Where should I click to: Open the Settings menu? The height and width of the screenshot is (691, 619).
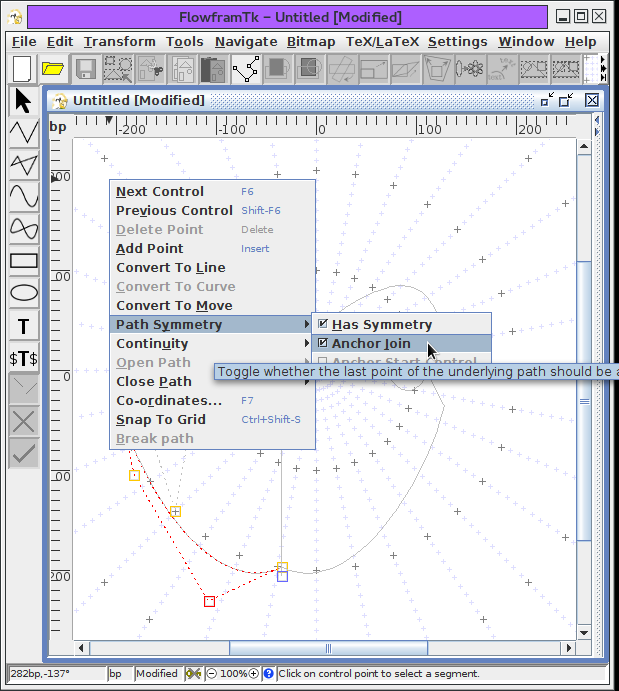(458, 41)
